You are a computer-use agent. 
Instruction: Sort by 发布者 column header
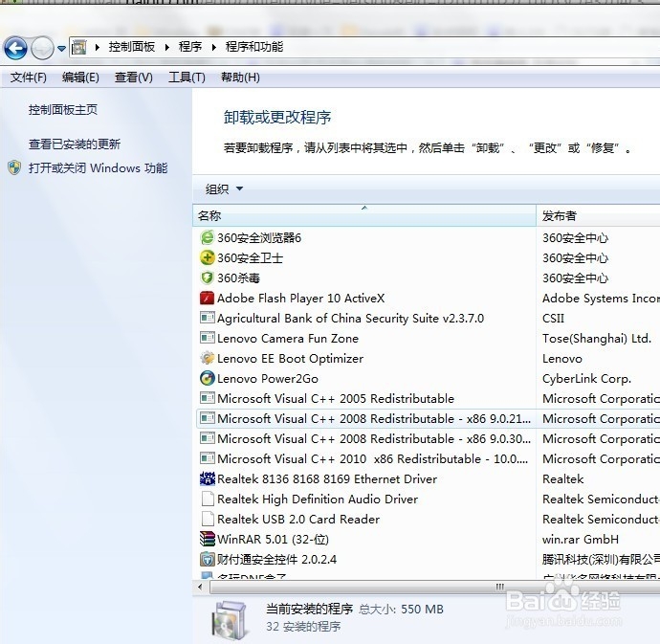tap(598, 215)
